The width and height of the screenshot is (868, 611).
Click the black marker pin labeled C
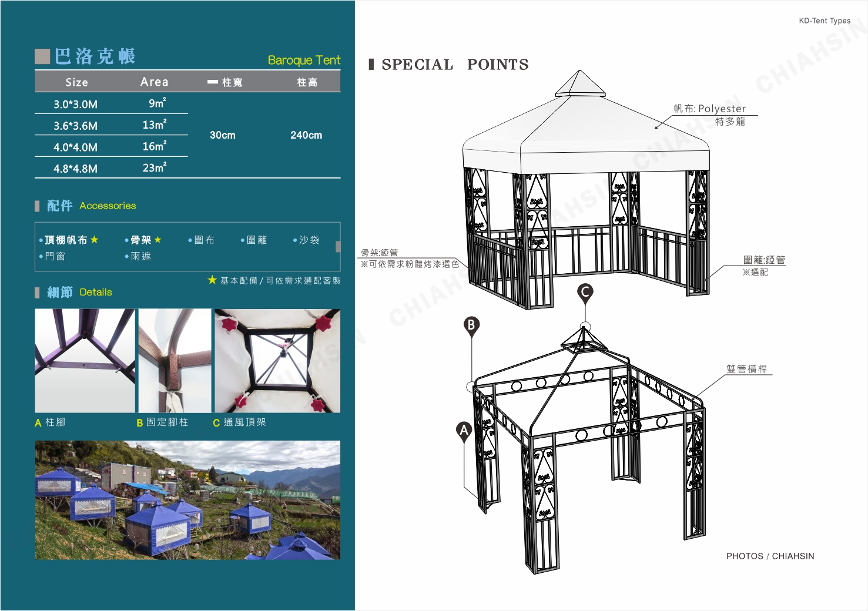point(585,292)
